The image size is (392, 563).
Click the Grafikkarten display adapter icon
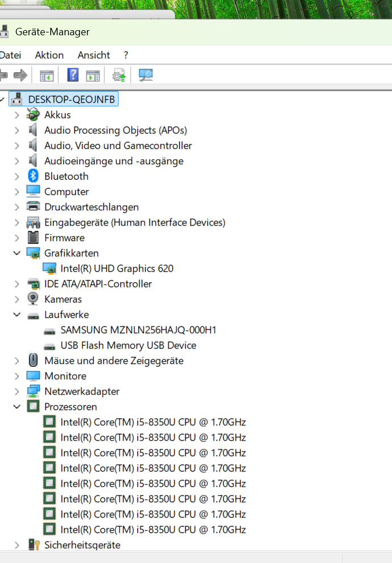point(33,253)
